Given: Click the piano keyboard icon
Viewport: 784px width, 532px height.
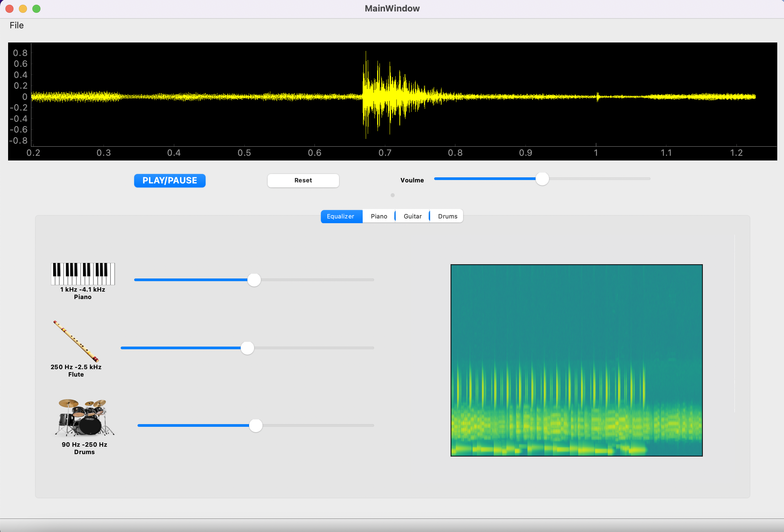Looking at the screenshot, I should [83, 274].
